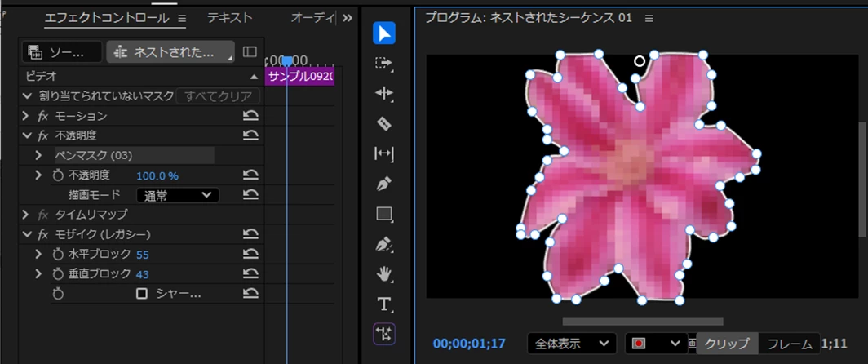Select the Remix/brush tool below Rectangle

pos(383,244)
